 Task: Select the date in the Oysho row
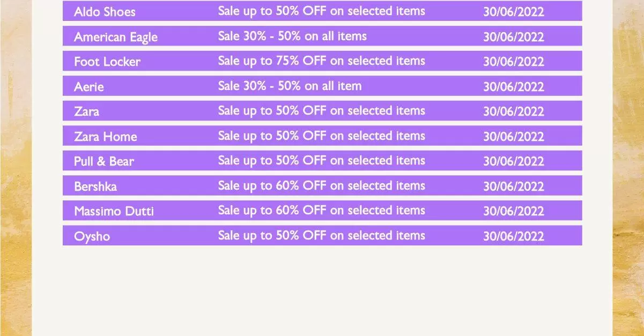pyautogui.click(x=514, y=236)
